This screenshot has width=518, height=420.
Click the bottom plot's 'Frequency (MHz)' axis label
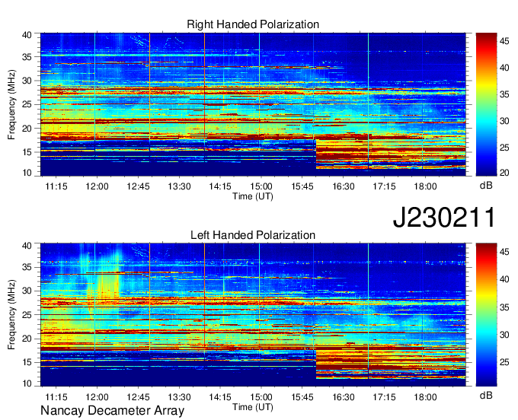[11, 315]
